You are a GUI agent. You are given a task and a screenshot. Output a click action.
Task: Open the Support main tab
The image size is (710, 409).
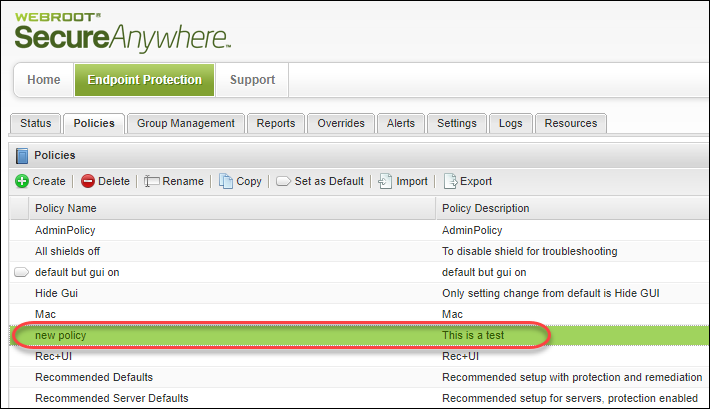(252, 80)
